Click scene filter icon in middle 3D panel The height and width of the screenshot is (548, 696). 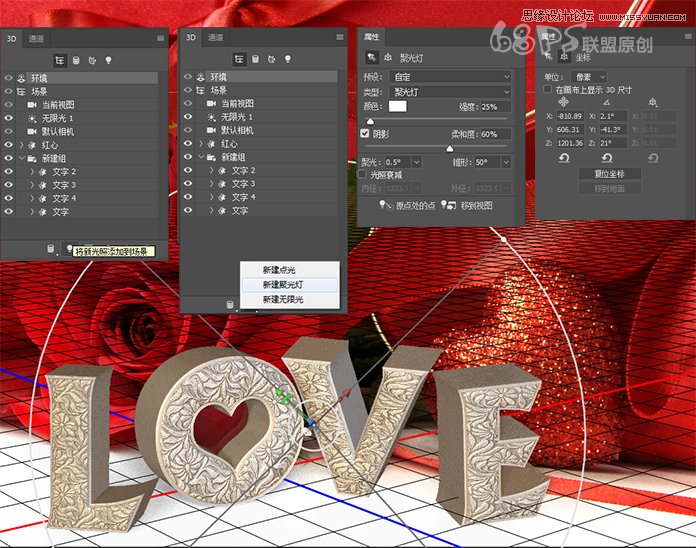tap(239, 59)
